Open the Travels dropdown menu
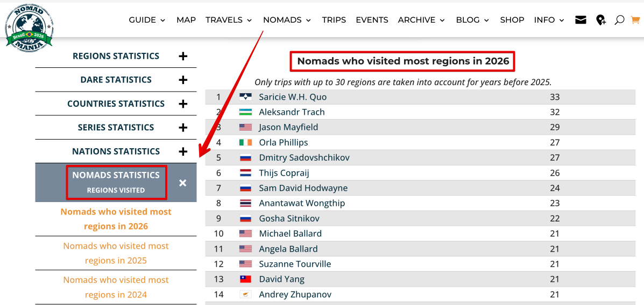This screenshot has width=644, height=305. 229,20
